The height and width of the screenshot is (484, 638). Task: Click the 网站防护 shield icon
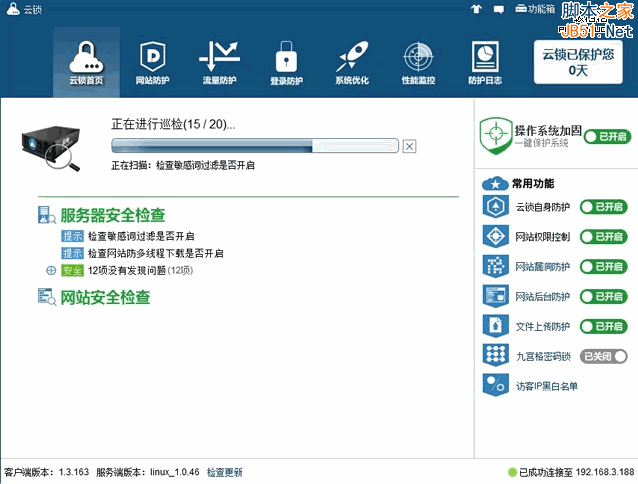click(x=152, y=61)
